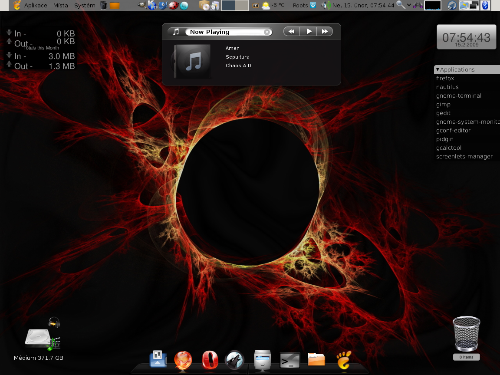Launch the orange globe browser in the dock

[183, 360]
